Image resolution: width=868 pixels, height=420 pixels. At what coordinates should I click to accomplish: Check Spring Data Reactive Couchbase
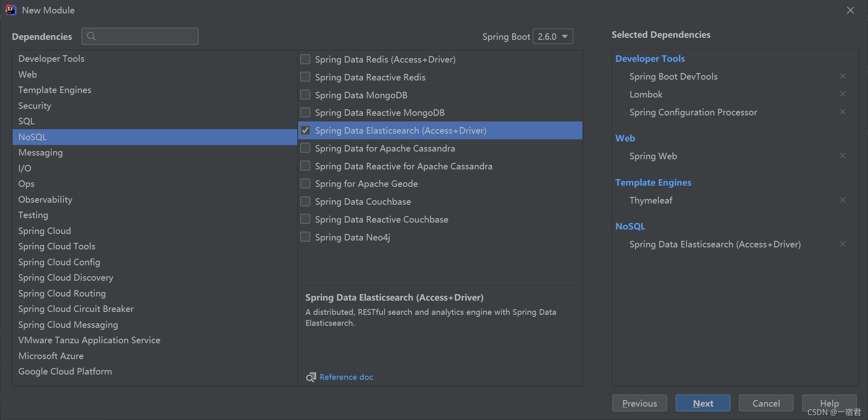(x=305, y=219)
